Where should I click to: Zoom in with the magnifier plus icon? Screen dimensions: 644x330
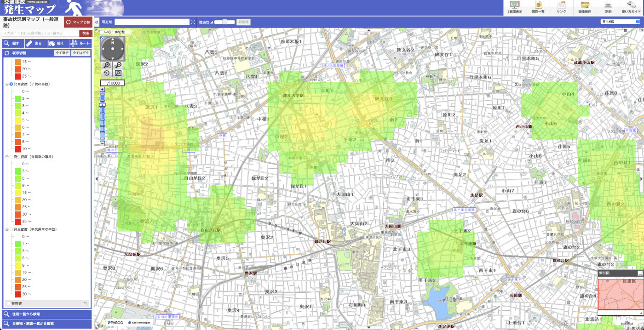(x=107, y=66)
